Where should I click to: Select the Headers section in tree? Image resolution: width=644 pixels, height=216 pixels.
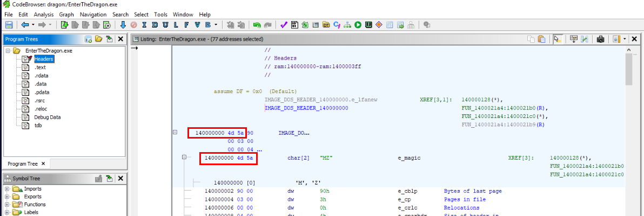44,59
